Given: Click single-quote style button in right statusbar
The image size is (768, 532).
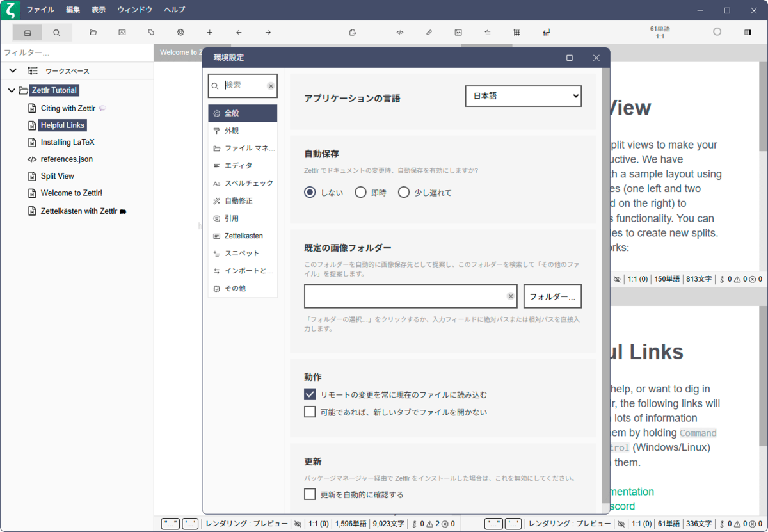Looking at the screenshot, I should click(513, 524).
